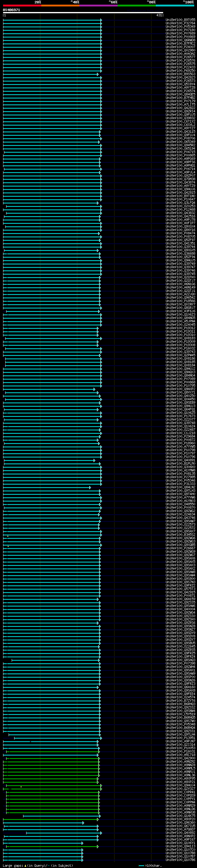The height and width of the screenshot is (868, 197).
Task: Open hit UniRef100_B9T055
Action: click(x=180, y=20)
